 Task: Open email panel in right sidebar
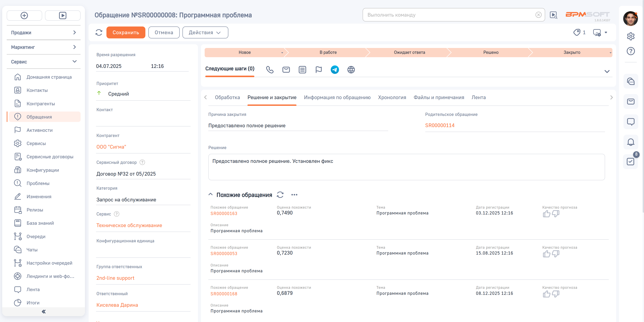click(631, 101)
